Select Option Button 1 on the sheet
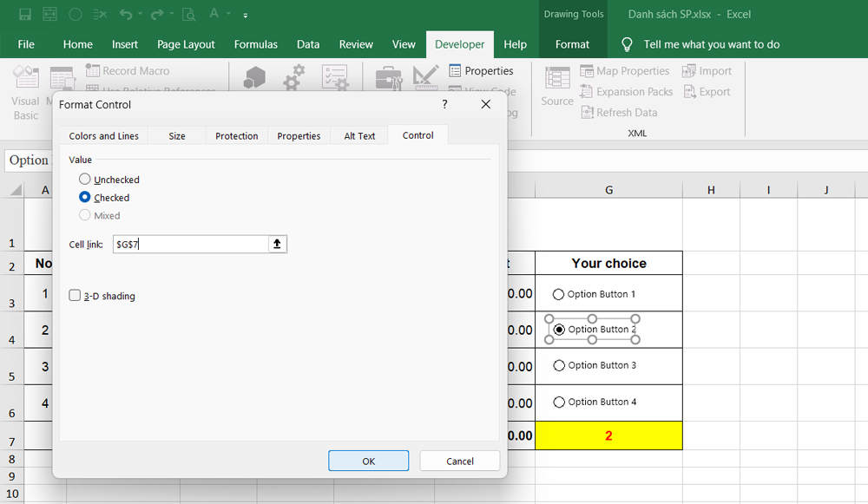 point(558,294)
